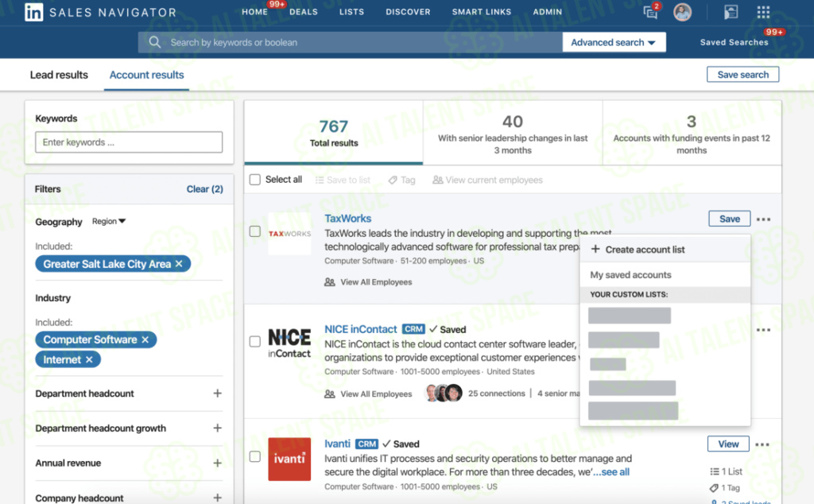Click View button for Ivanti

(x=728, y=444)
